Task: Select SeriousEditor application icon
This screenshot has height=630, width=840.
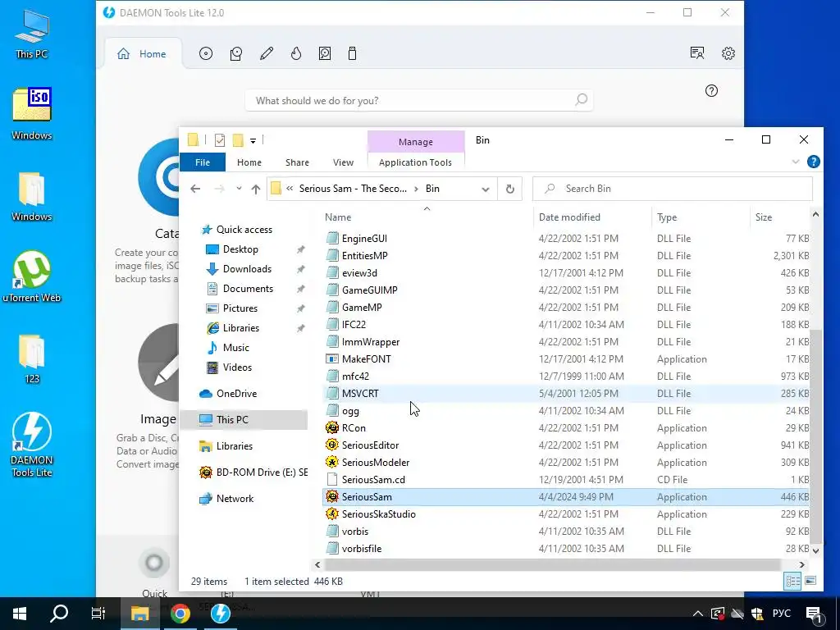Action: [x=332, y=445]
